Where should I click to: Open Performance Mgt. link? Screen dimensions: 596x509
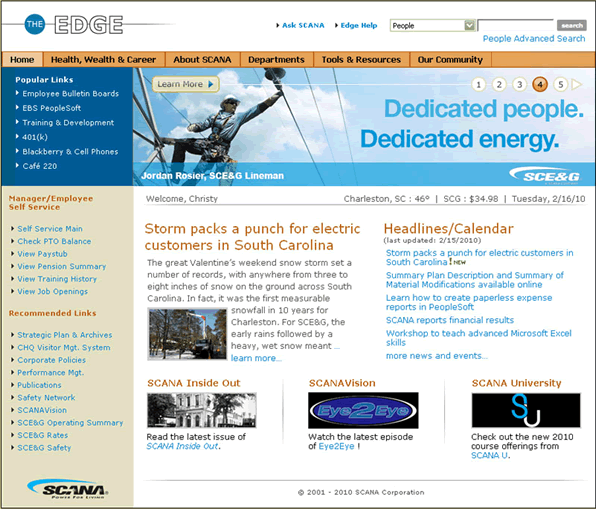point(51,373)
